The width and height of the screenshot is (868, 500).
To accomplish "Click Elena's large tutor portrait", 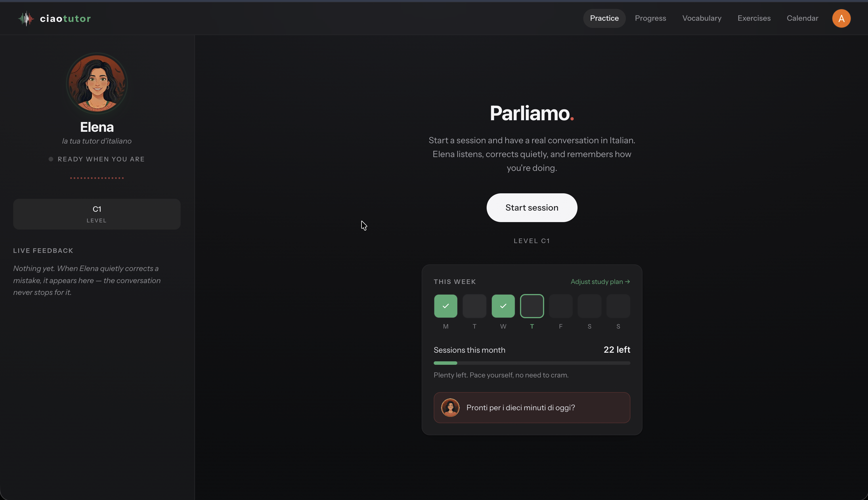I will (97, 83).
